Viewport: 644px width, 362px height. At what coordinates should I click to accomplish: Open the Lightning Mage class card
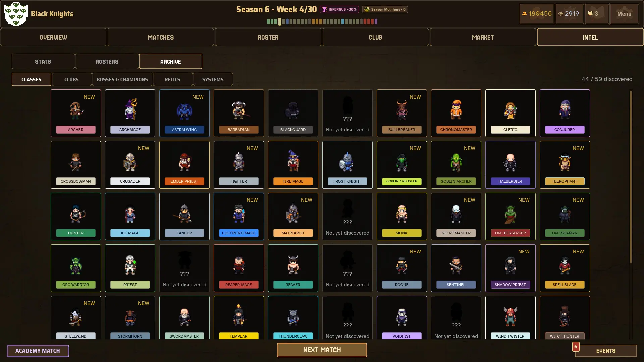pos(239,217)
